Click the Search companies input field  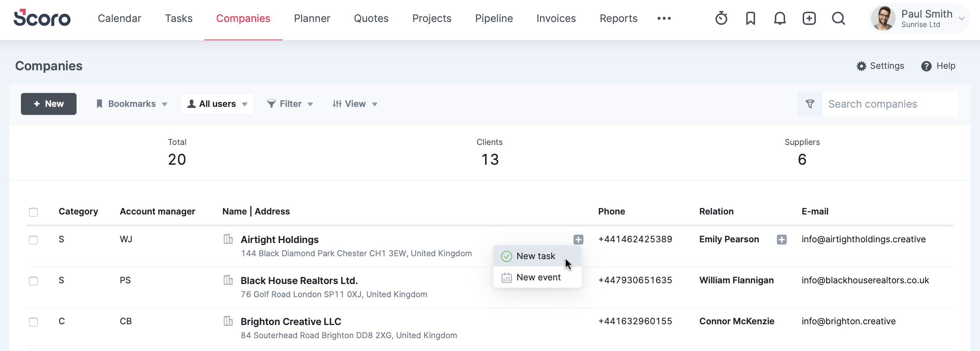coord(890,104)
